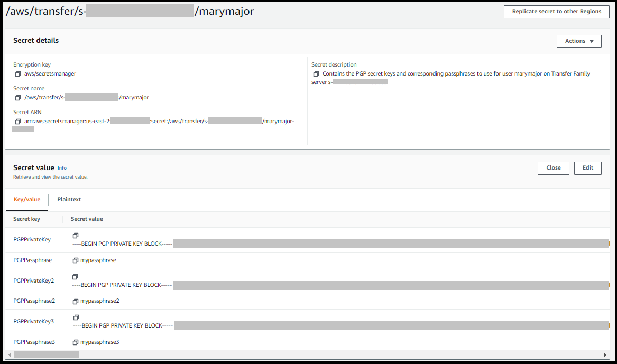
Task: Open the Actions dropdown menu
Action: [578, 41]
